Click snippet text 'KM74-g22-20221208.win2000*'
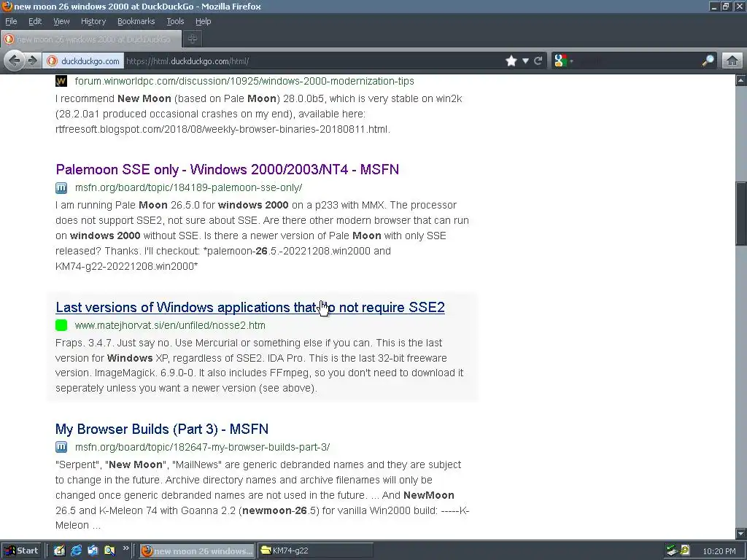Screen dimensions: 747x560 point(127,266)
